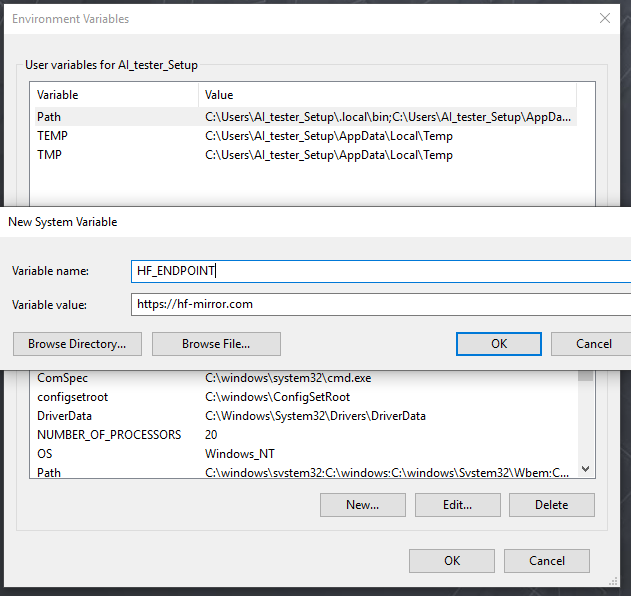Click New system variable button
This screenshot has width=631, height=596.
[x=362, y=505]
